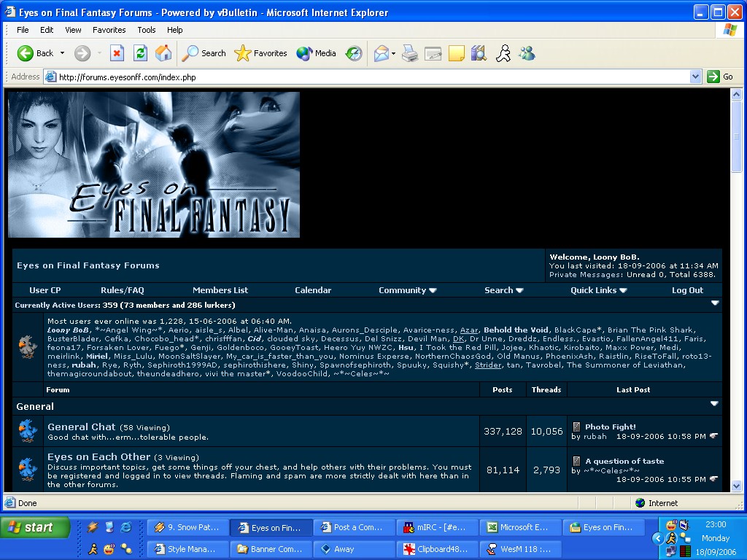Image resolution: width=747 pixels, height=560 pixels.
Task: Open the Messenger people icon in toolbar
Action: click(x=527, y=53)
